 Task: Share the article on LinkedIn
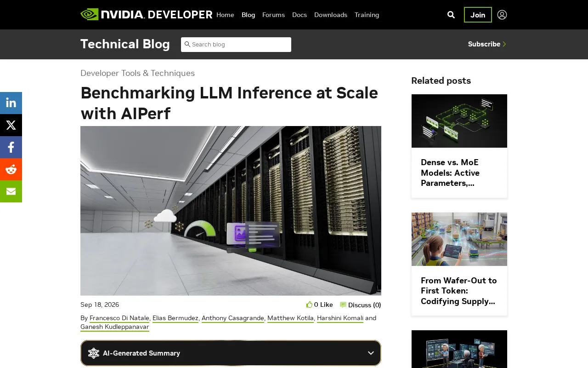[x=11, y=103]
